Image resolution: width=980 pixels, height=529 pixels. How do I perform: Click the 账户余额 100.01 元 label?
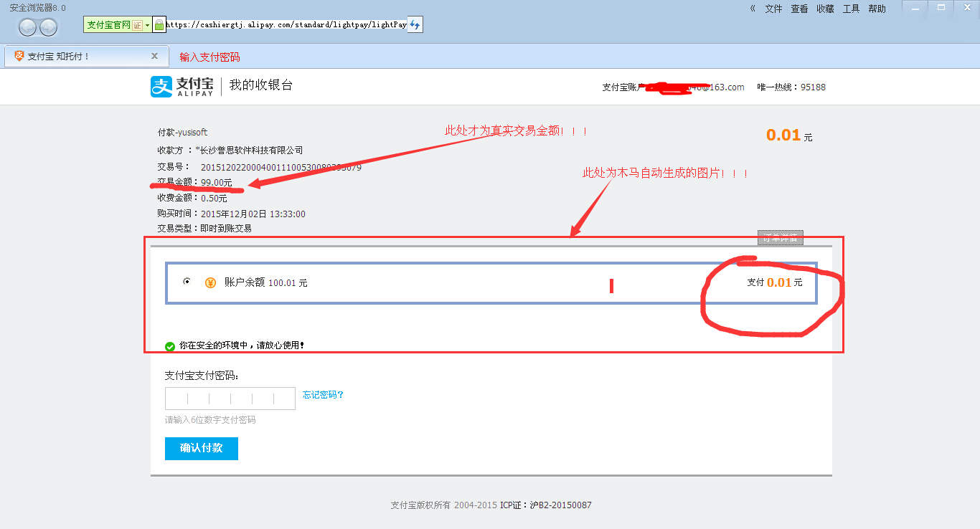266,282
